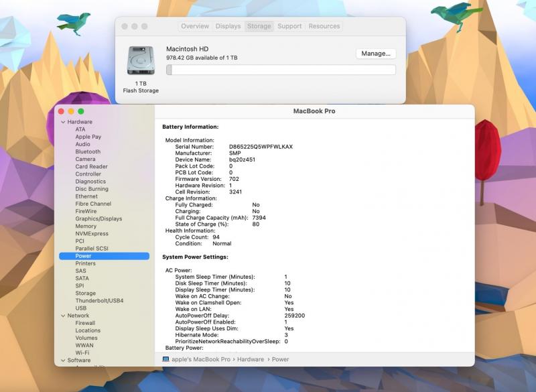This screenshot has width=536, height=392.
Task: Click the Full Charge Capacity value 7394
Action: tap(259, 218)
